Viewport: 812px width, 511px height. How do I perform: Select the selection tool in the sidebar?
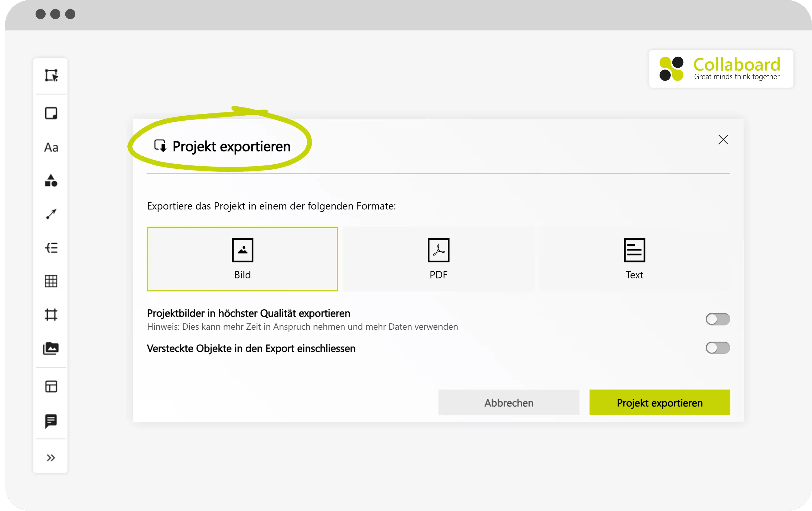coord(51,75)
